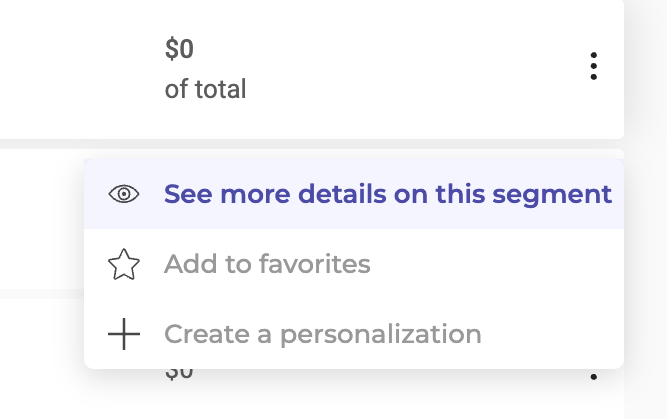This screenshot has height=419, width=667.
Task: Click the word 'personalization' in the menu
Action: point(381,334)
